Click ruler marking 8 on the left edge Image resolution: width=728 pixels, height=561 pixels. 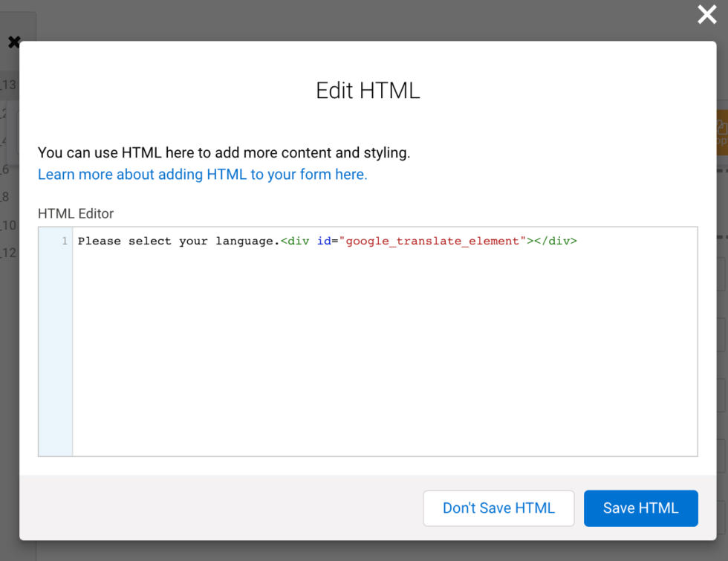tap(5, 198)
